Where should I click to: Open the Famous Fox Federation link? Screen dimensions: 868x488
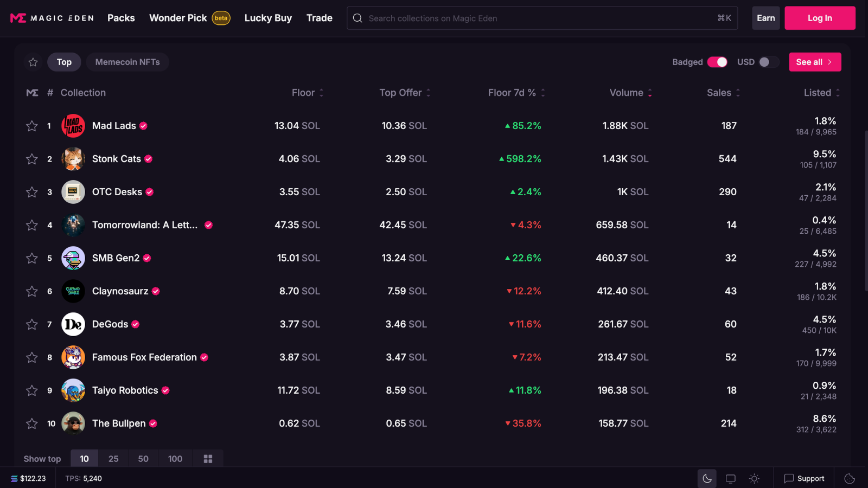[x=144, y=357]
